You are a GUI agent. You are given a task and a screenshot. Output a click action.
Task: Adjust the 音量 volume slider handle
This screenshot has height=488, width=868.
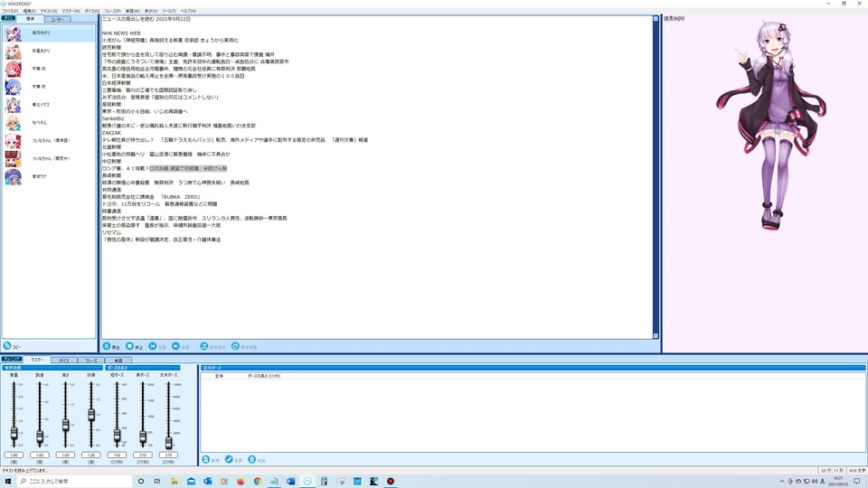pos(14,435)
